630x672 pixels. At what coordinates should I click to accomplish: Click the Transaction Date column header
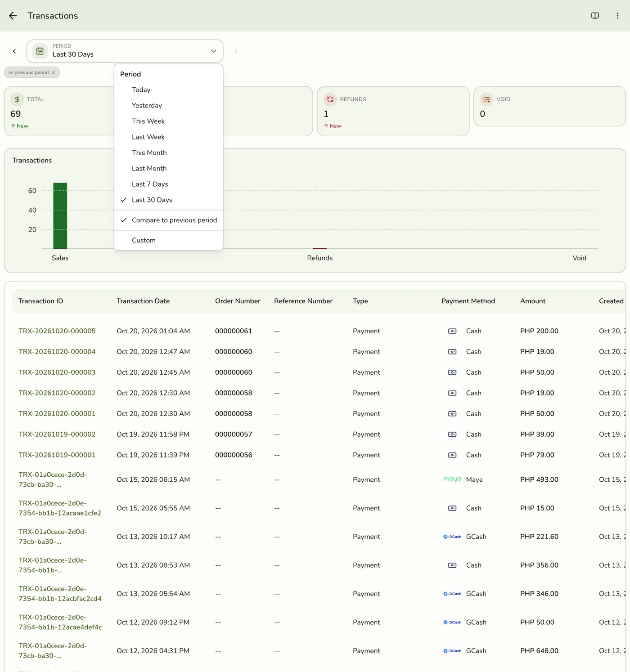[143, 301]
